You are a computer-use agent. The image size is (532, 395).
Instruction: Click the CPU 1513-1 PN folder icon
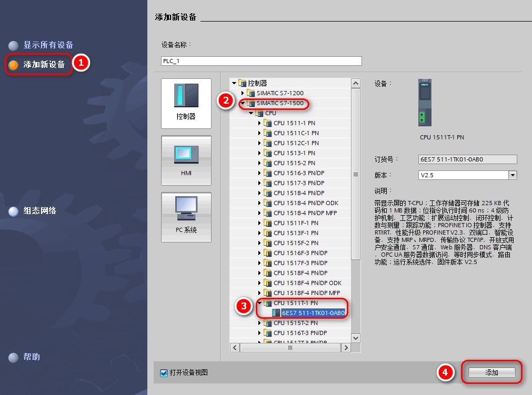(x=268, y=153)
